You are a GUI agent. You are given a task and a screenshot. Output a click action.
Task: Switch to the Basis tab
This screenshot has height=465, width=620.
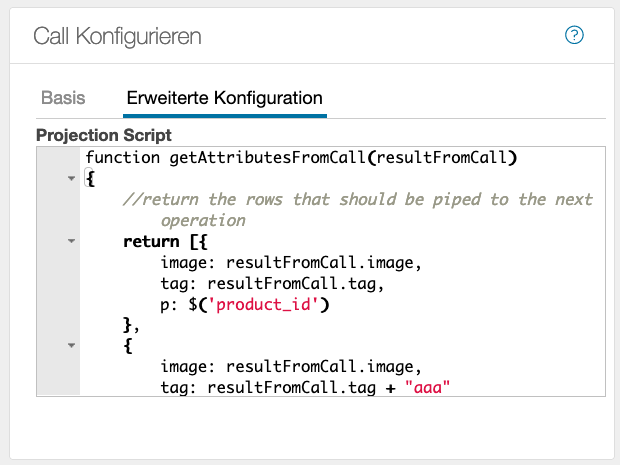tap(63, 98)
